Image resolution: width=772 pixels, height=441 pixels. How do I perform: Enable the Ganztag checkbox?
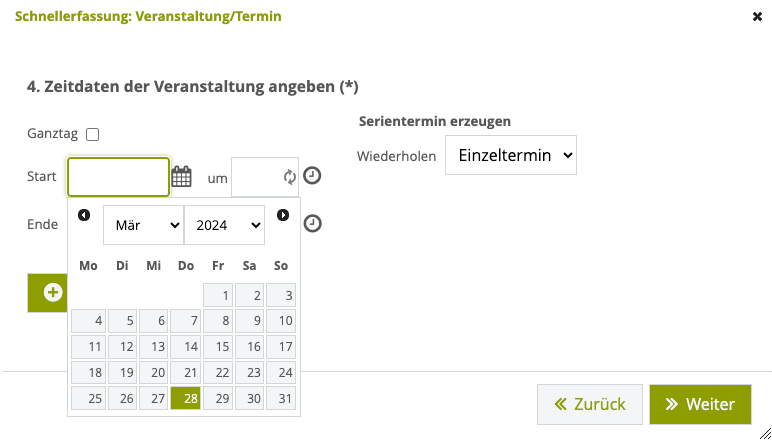[x=93, y=134]
